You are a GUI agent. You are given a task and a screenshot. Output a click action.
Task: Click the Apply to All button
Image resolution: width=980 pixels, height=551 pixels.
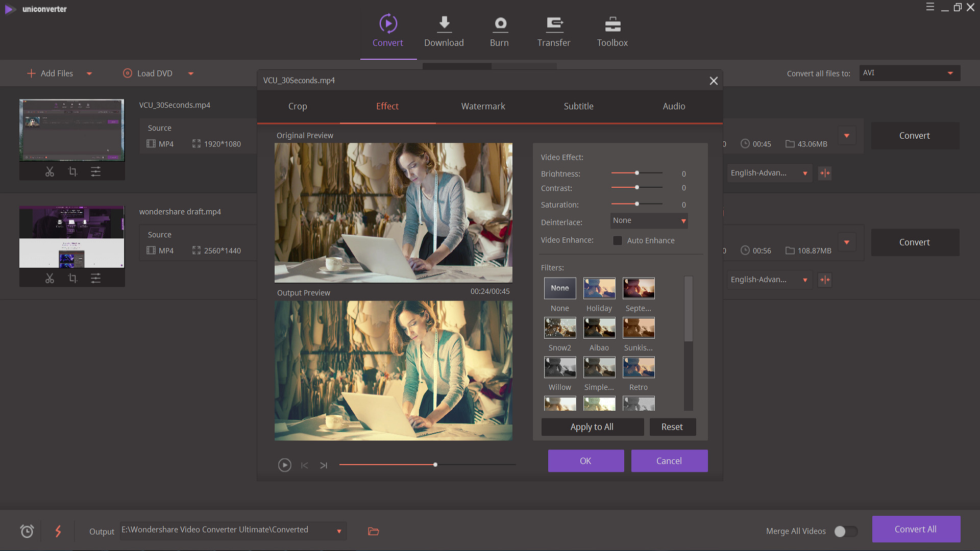click(x=592, y=426)
